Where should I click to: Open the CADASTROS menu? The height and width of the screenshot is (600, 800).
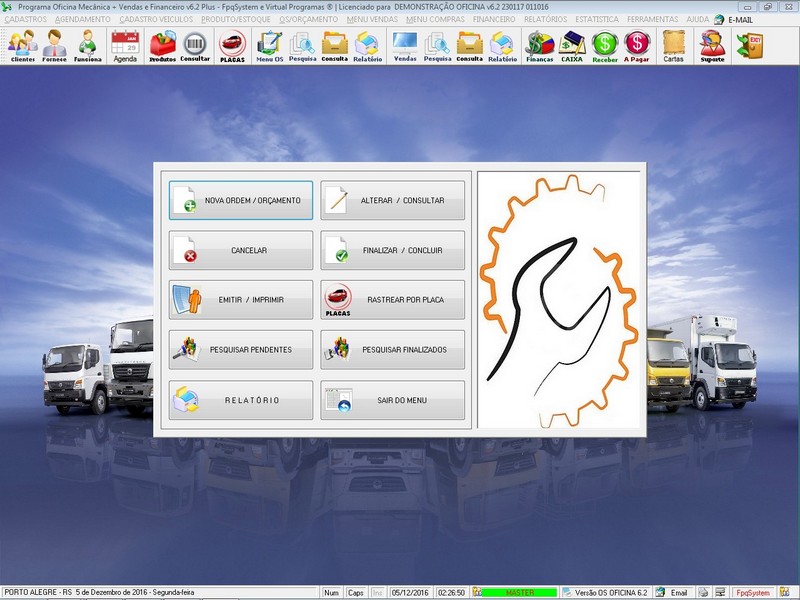click(26, 19)
